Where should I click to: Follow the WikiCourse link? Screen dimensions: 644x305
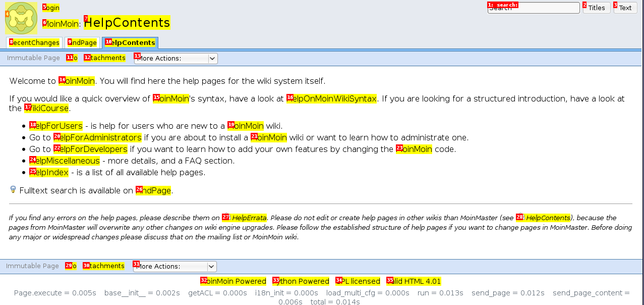pos(46,109)
